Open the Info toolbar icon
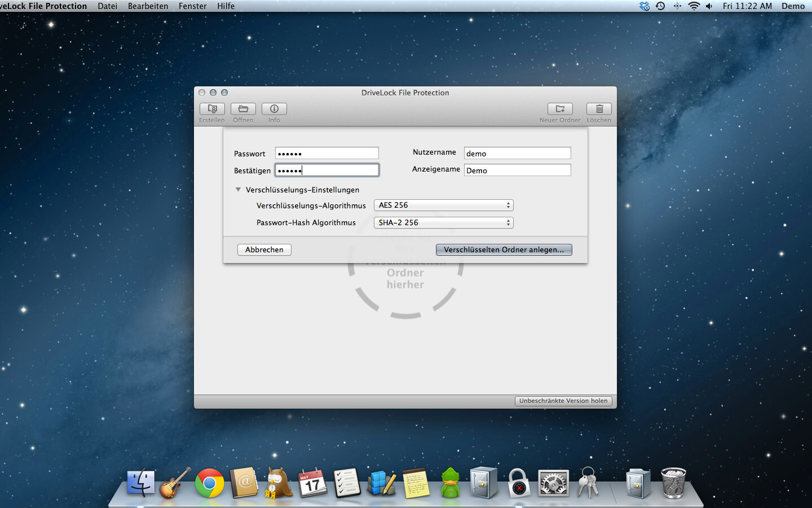Screen dimensions: 812x508 pos(274,109)
